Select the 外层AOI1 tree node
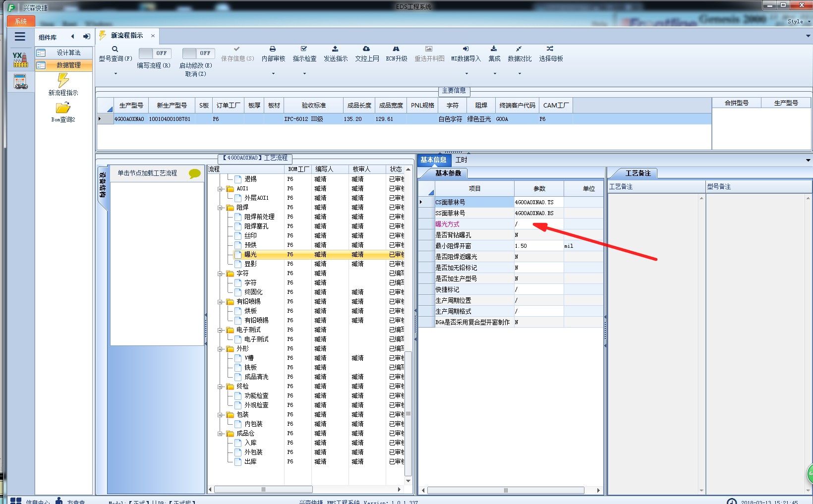The width and height of the screenshot is (813, 504). point(256,198)
